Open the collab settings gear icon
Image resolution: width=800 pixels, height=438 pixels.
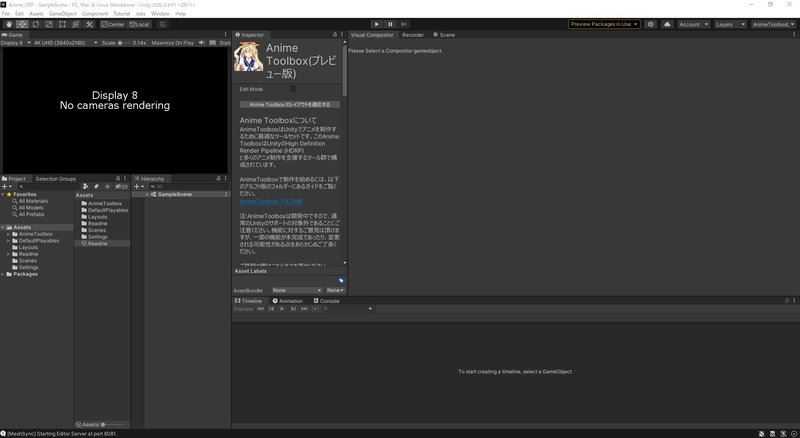pyautogui.click(x=651, y=25)
